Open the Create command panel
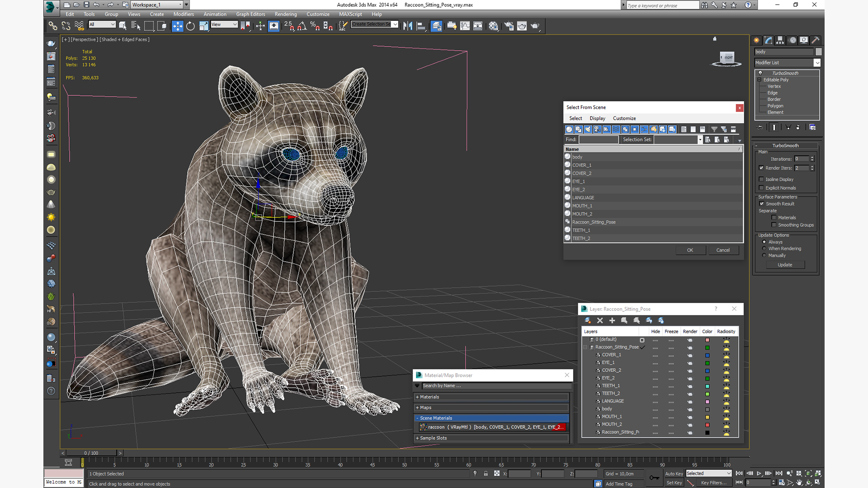This screenshot has height=488, width=868. click(x=756, y=40)
